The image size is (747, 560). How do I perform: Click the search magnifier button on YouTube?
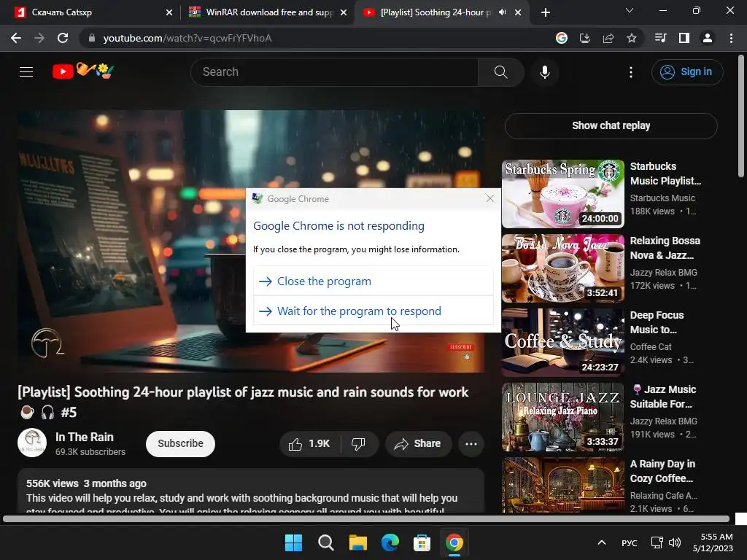[500, 72]
